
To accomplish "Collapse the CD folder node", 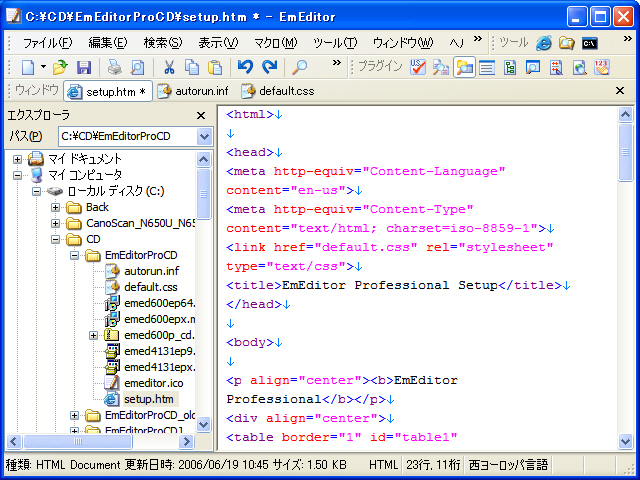I will [x=55, y=239].
